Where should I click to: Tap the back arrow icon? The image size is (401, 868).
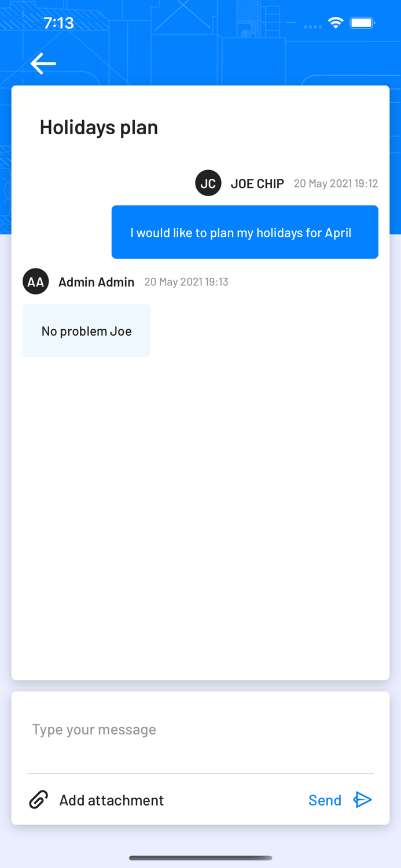(x=43, y=64)
